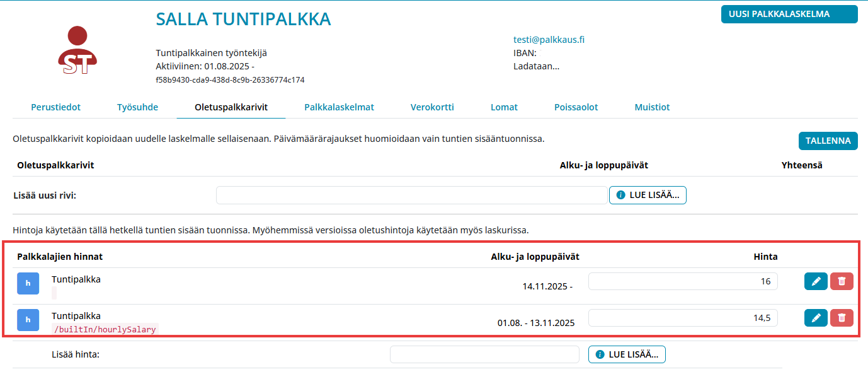Save changes with the Tallenna button
868x379 pixels.
[828, 141]
